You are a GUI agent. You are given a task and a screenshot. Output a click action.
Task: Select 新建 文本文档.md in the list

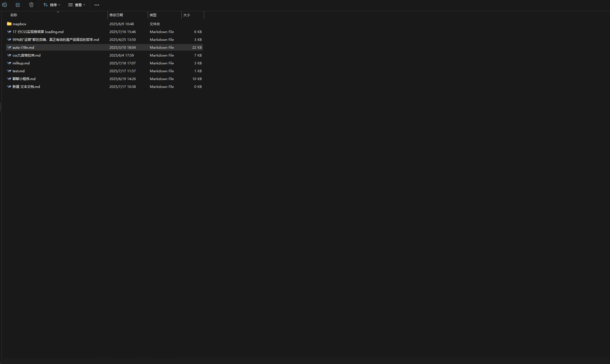click(26, 87)
